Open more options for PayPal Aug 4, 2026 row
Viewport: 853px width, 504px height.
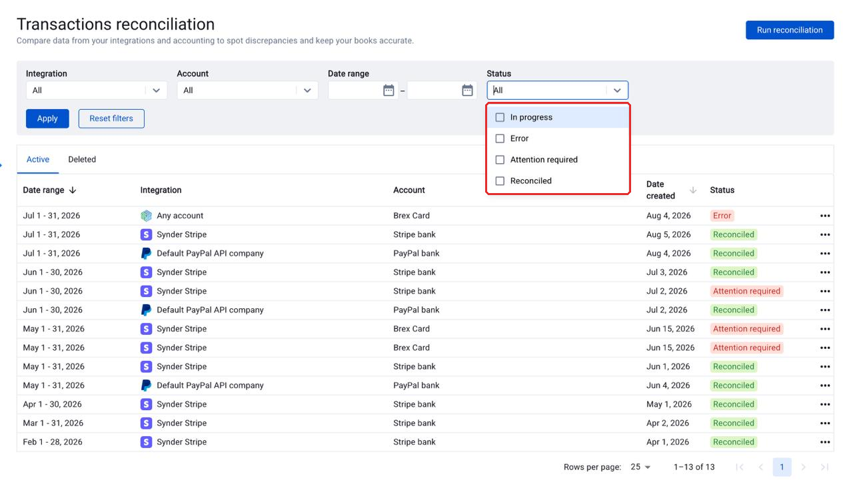tap(825, 254)
